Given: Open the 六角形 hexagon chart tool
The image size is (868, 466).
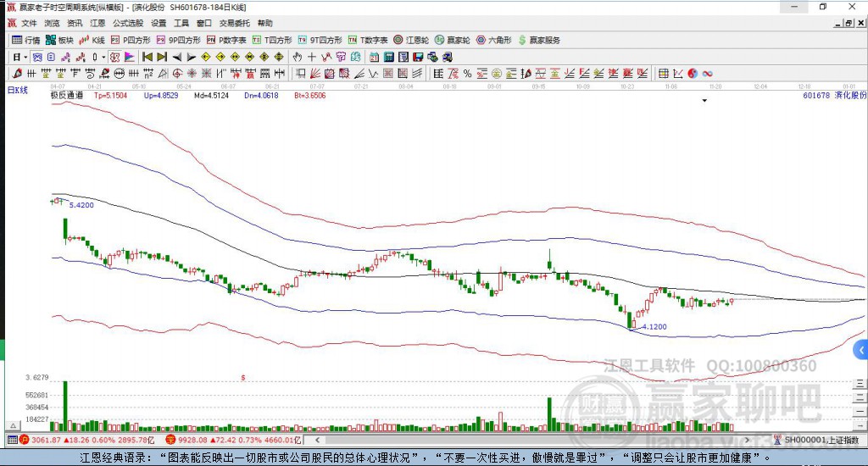Looking at the screenshot, I should tap(494, 40).
